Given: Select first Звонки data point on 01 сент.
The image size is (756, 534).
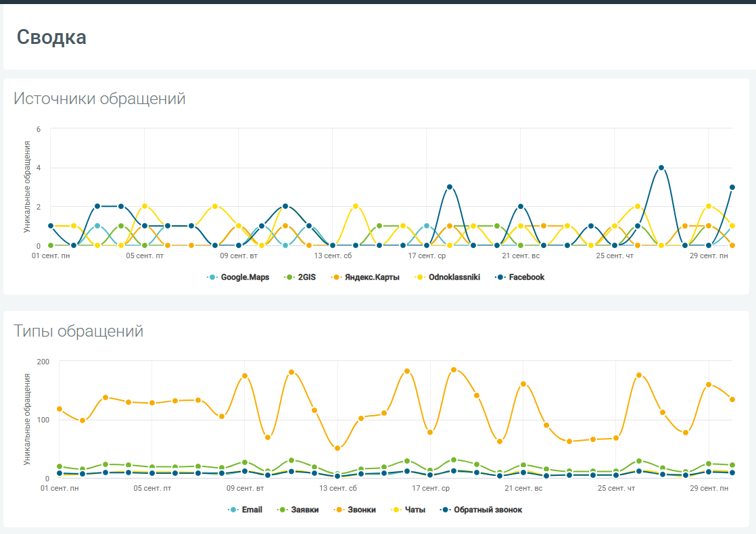Looking at the screenshot, I should click(x=60, y=409).
